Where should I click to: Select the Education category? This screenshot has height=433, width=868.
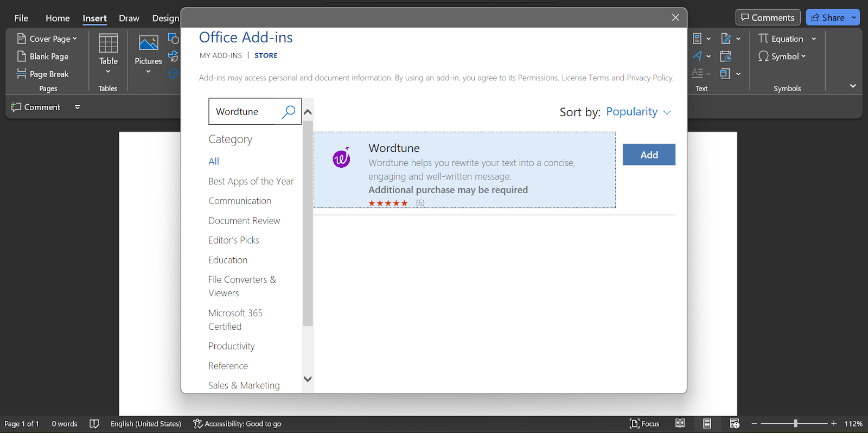click(228, 260)
